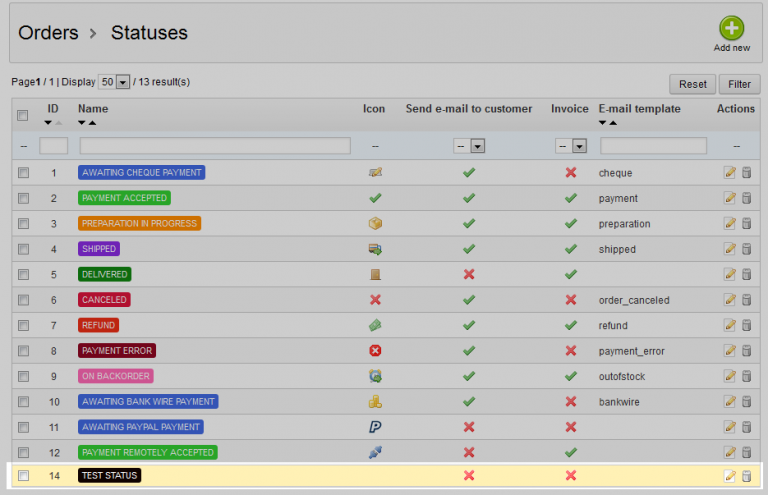Open the Send e-mail to customer filter dropdown
Screen dimensions: 768x495
(x=470, y=146)
